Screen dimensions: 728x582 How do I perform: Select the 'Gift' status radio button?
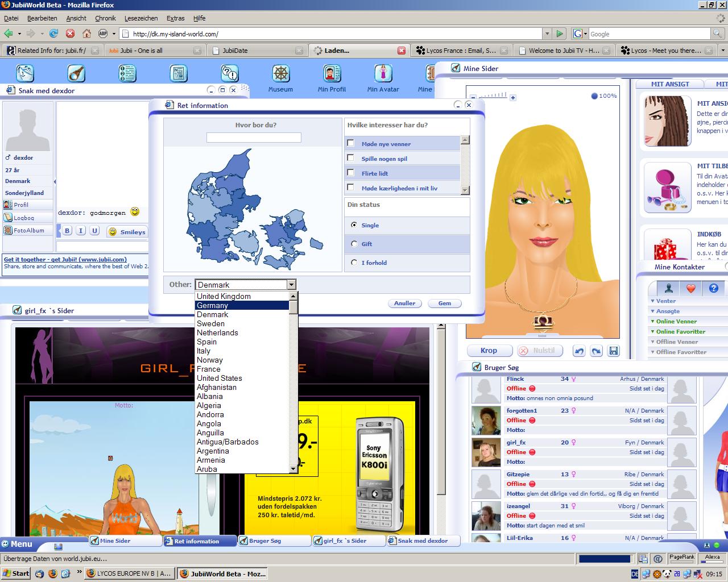click(354, 244)
